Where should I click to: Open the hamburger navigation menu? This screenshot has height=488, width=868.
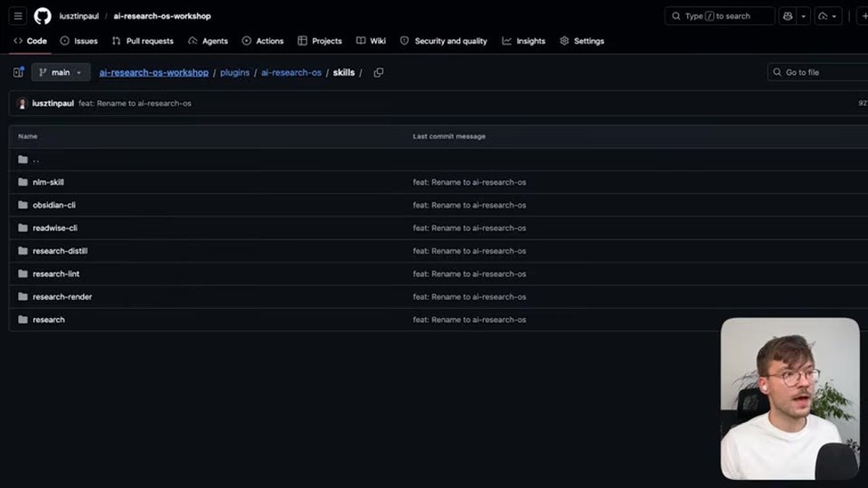pos(18,16)
